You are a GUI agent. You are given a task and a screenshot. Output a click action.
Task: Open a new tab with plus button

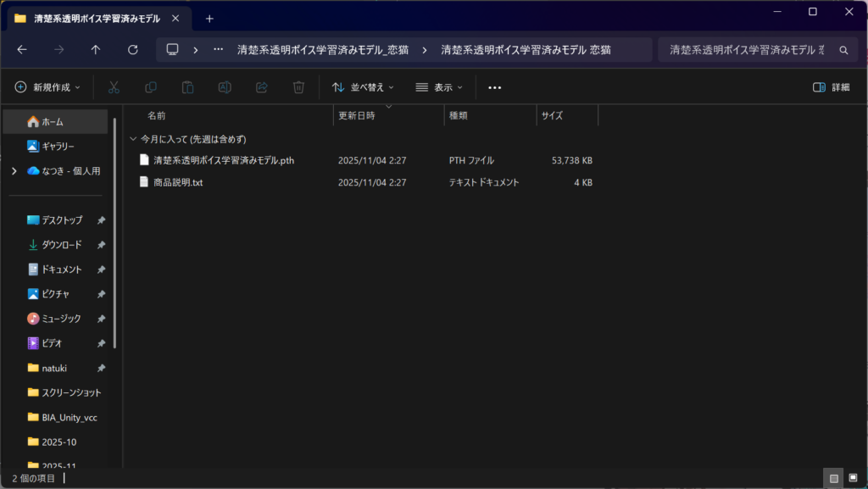coord(209,19)
